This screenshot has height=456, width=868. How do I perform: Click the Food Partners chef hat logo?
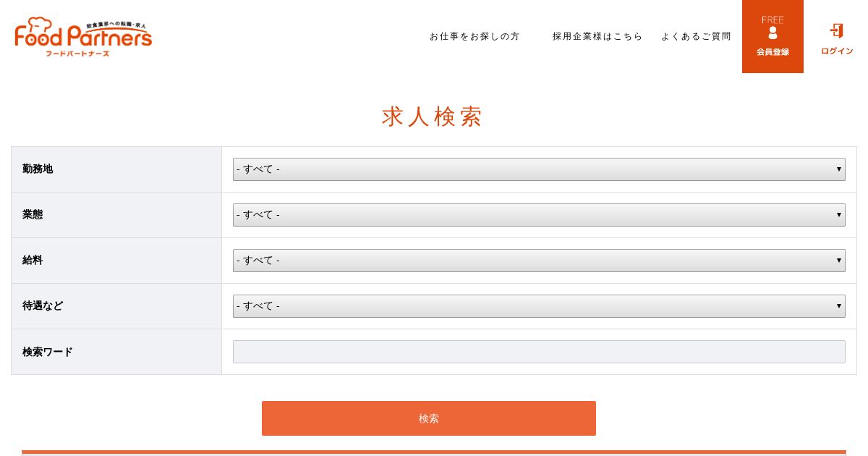pyautogui.click(x=39, y=24)
